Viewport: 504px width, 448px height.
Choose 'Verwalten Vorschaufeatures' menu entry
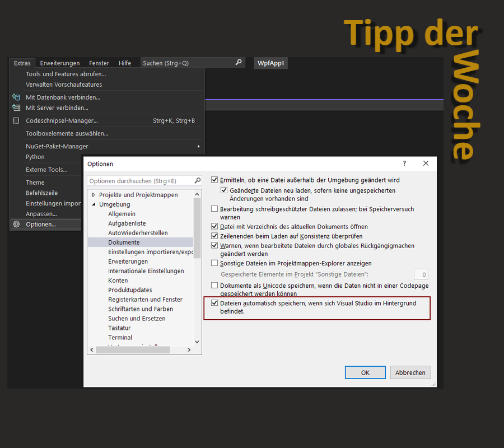pyautogui.click(x=108, y=85)
